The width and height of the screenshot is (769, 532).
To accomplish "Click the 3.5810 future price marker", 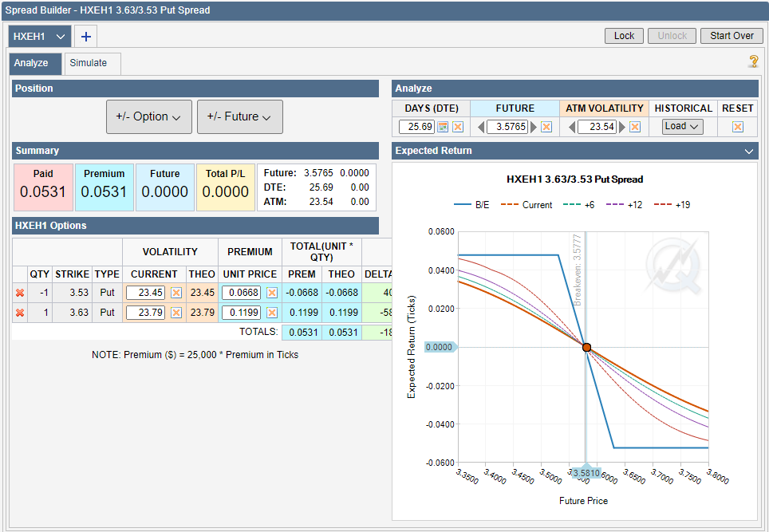I will click(x=586, y=473).
